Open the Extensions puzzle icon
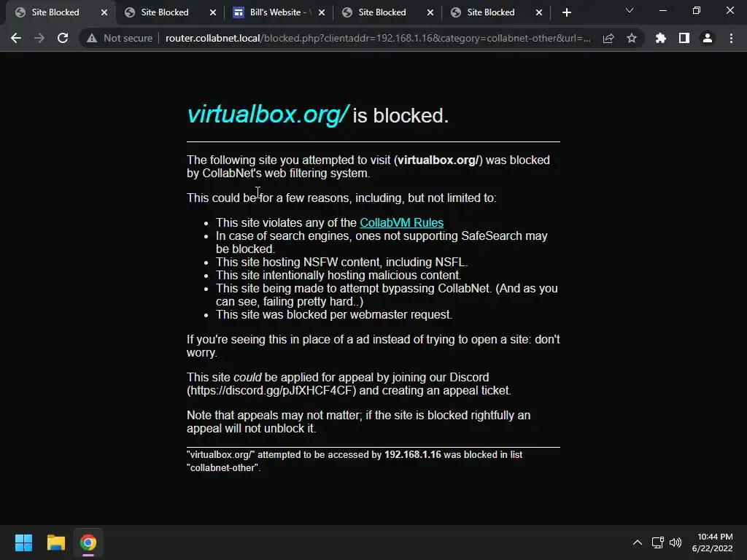 point(661,38)
